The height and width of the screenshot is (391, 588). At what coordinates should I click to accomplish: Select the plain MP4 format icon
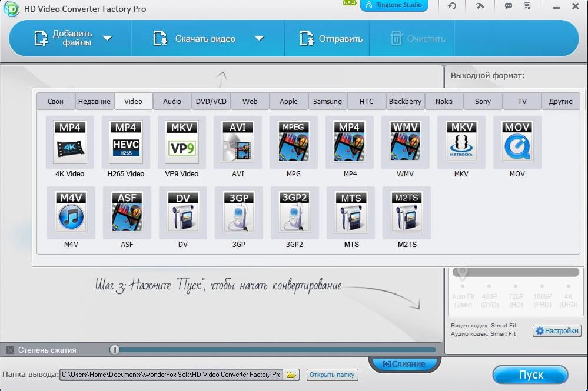tap(349, 142)
